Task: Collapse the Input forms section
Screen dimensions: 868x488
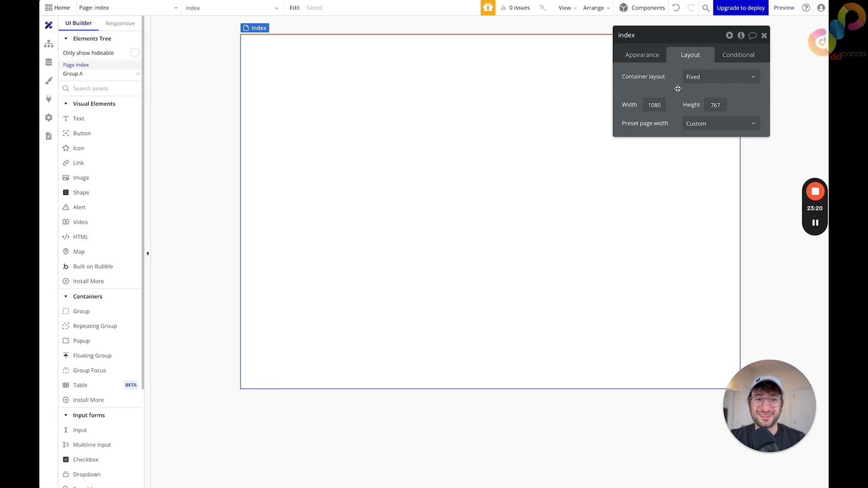Action: 66,415
